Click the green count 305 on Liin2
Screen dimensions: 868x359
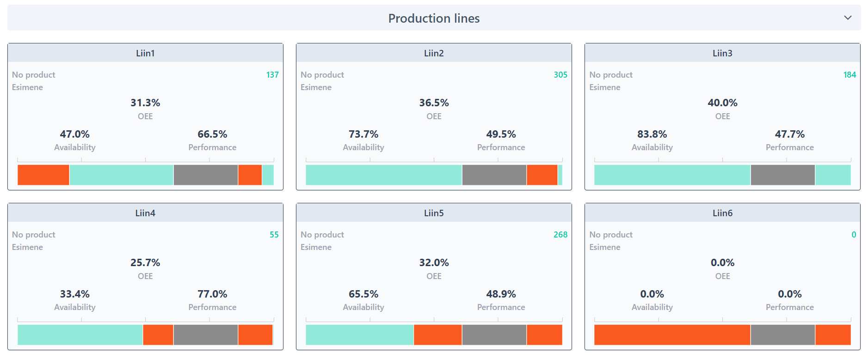(x=560, y=75)
